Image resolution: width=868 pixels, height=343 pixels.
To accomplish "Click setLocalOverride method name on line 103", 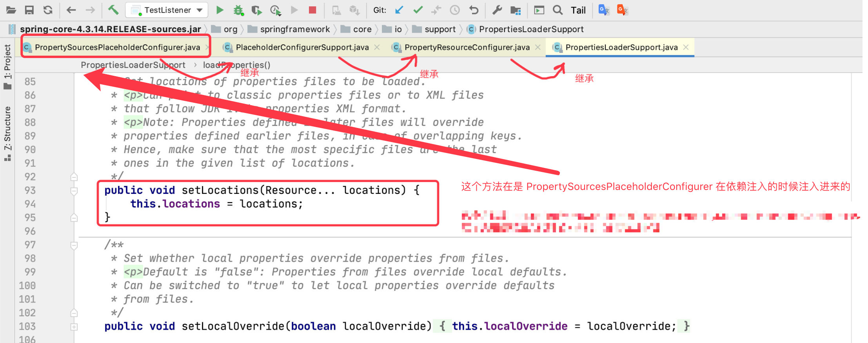I will (233, 327).
